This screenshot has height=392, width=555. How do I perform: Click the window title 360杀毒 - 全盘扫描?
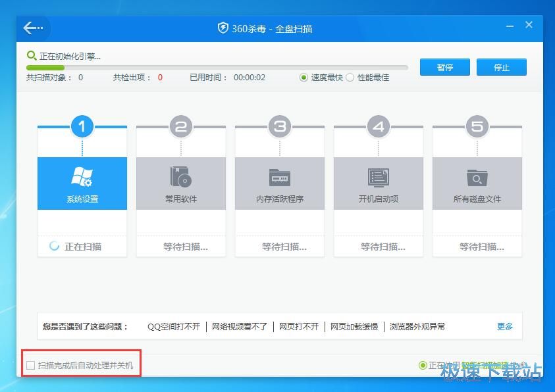pyautogui.click(x=272, y=28)
